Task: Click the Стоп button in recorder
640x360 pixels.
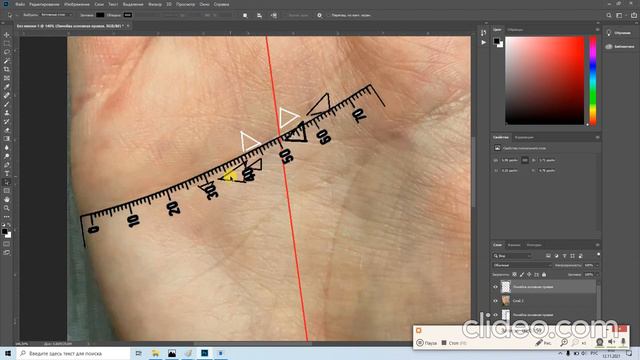Action: pyautogui.click(x=454, y=343)
